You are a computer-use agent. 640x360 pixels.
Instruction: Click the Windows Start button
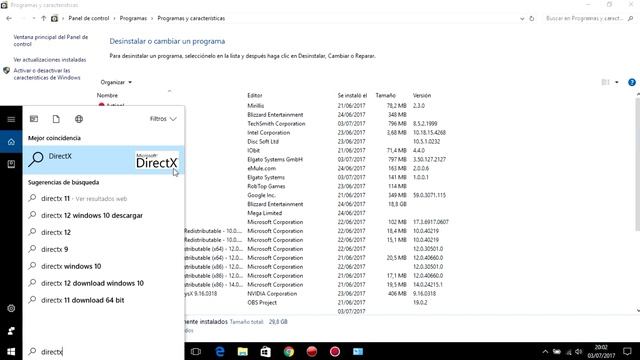click(x=11, y=351)
